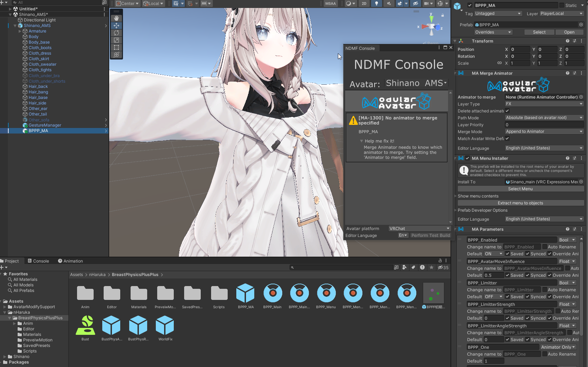Screen dimensions: 588x367
Task: Toggle scene visibility hidden-eye icon
Action: [415, 3]
